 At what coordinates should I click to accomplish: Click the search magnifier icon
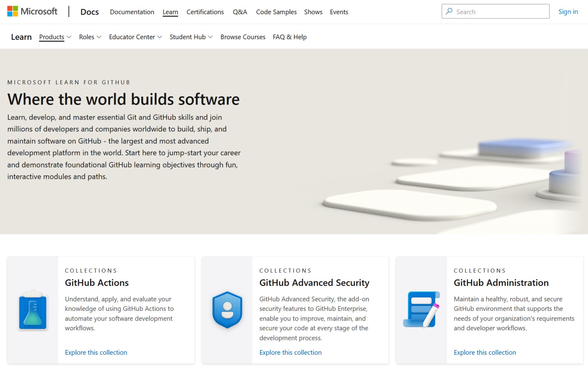(449, 11)
